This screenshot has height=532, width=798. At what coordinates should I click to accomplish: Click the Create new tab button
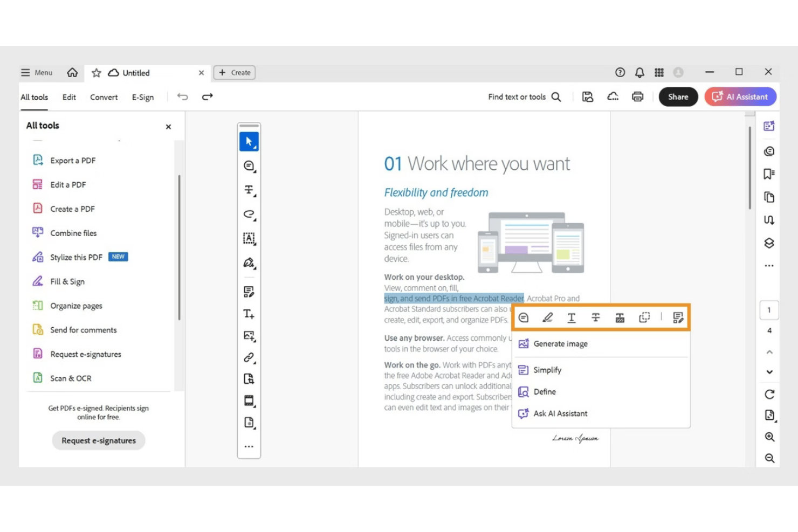point(235,72)
